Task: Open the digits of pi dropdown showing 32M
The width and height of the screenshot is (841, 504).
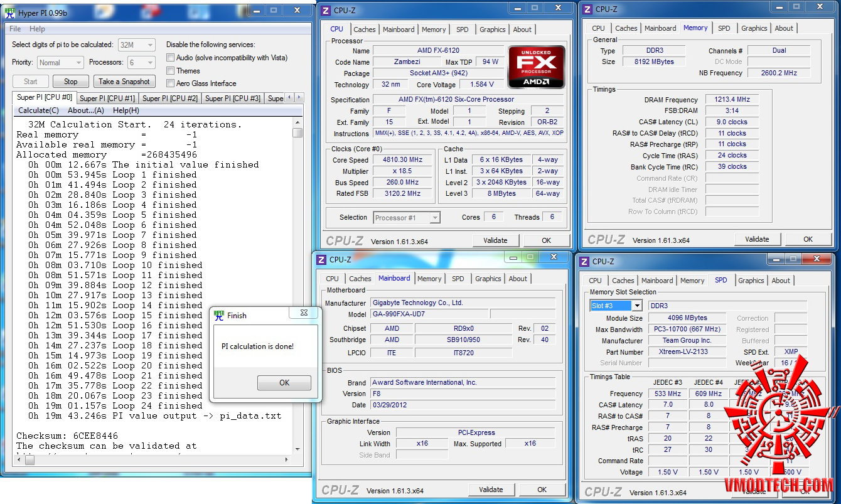Action: (136, 45)
